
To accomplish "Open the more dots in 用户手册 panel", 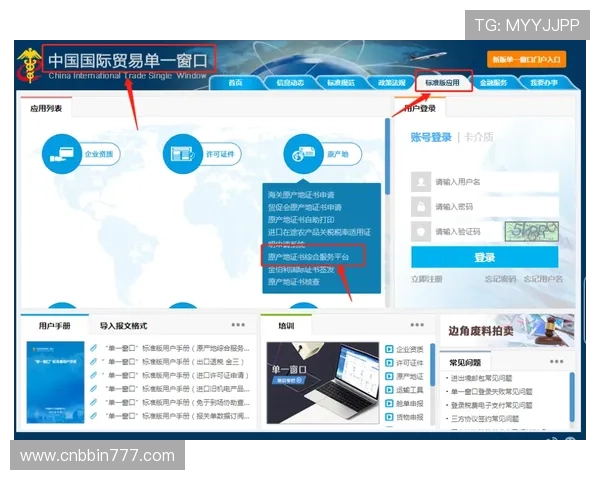I will (238, 325).
